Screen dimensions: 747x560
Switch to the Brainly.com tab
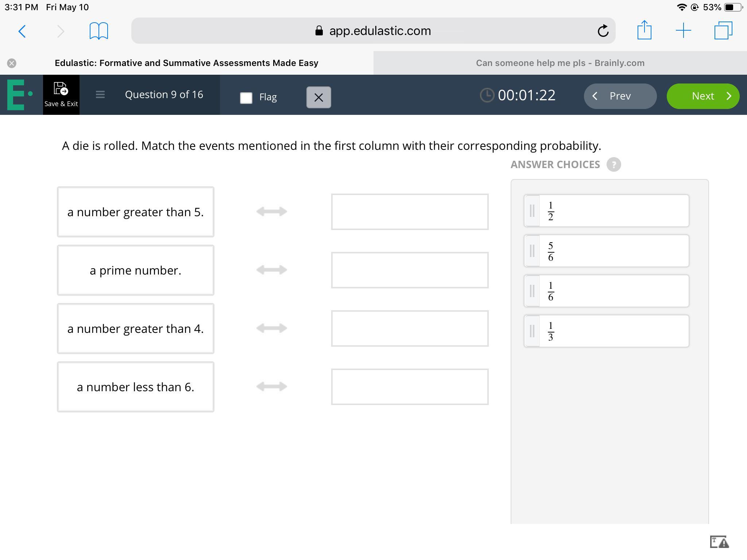pyautogui.click(x=560, y=63)
